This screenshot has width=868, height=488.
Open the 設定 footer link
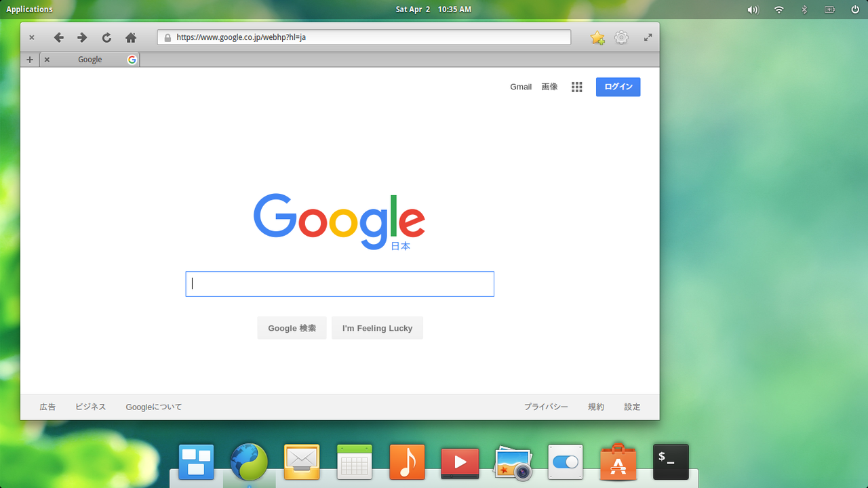(x=632, y=407)
